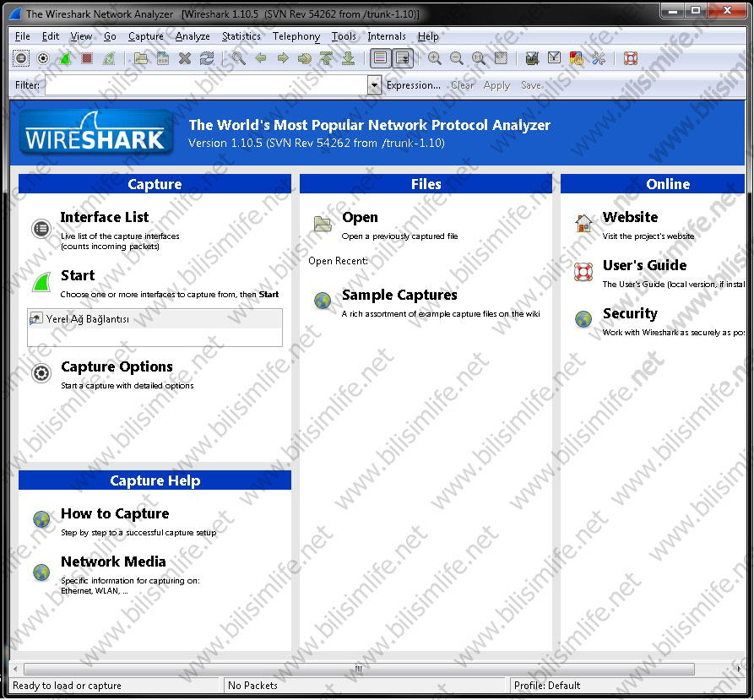Image resolution: width=754 pixels, height=700 pixels.
Task: Open Capture Options via the gear toolbar icon
Action: (42, 58)
